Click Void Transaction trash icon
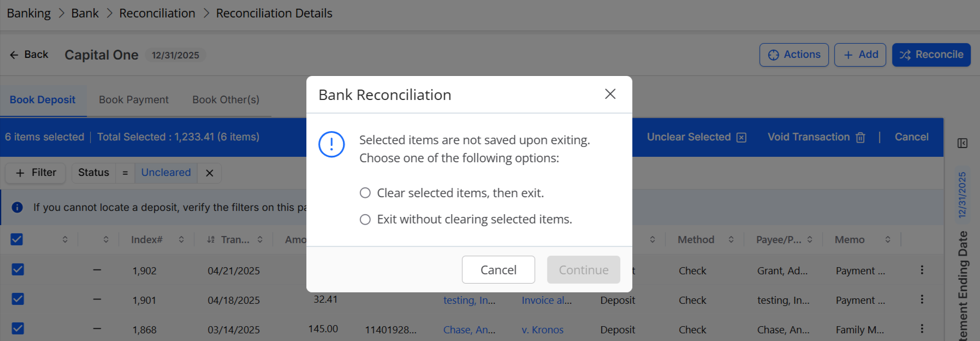This screenshot has width=980, height=341. point(860,137)
